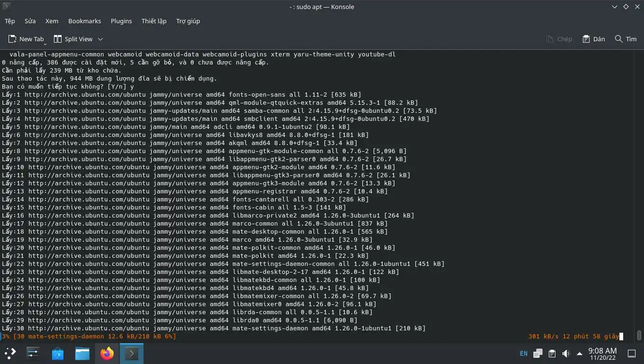This screenshot has width=644, height=364.
Task: Click the line Lấy:1 fonts-open-sans
Action: (x=181, y=94)
